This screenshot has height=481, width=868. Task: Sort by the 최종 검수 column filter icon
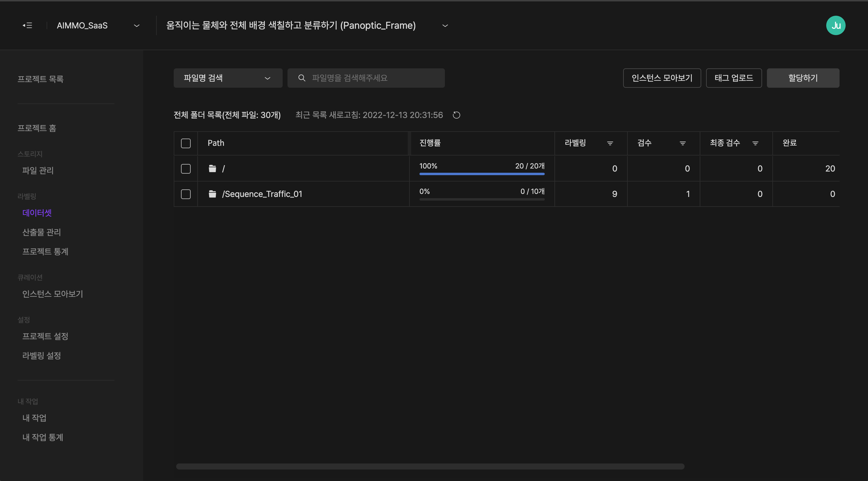755,143
